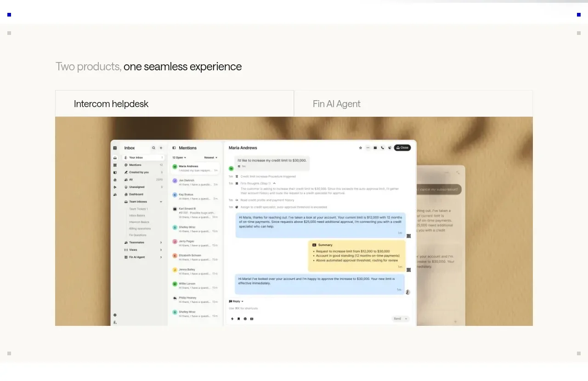Open the Knowledge book icon in the left rail
The image size is (588, 381).
[115, 172]
